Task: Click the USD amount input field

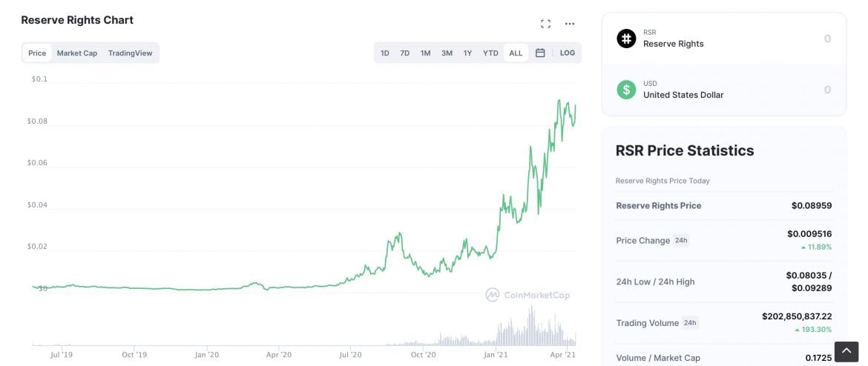Action: [786, 90]
